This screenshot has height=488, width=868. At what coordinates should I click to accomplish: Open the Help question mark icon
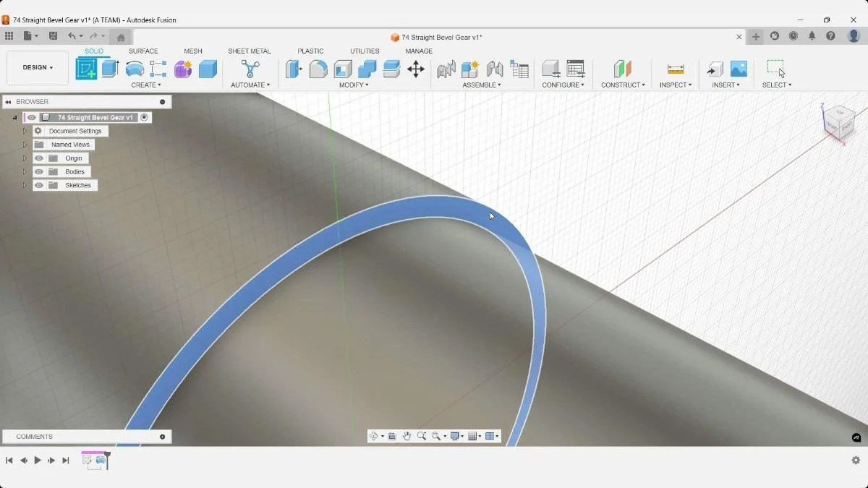pos(831,36)
